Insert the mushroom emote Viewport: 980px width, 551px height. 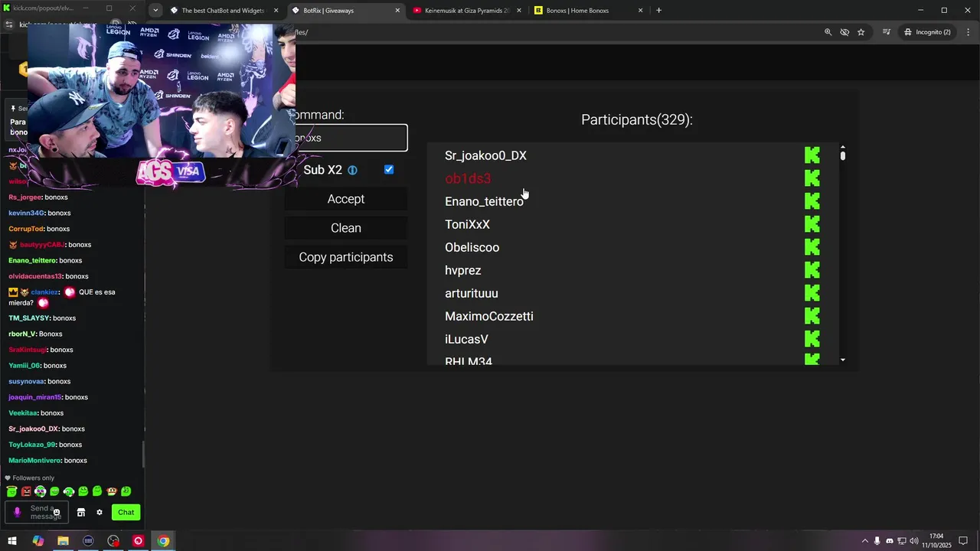pos(112,491)
